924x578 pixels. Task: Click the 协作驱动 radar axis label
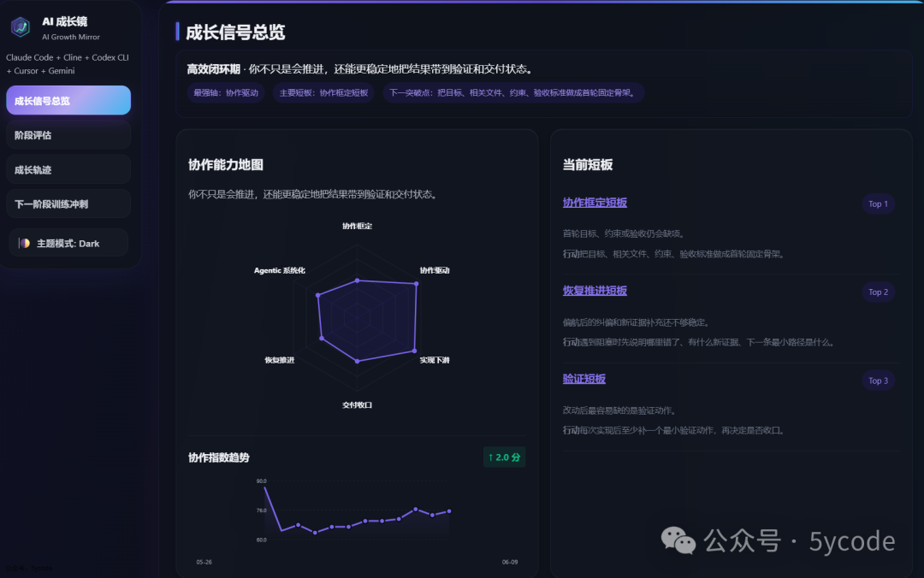point(435,270)
